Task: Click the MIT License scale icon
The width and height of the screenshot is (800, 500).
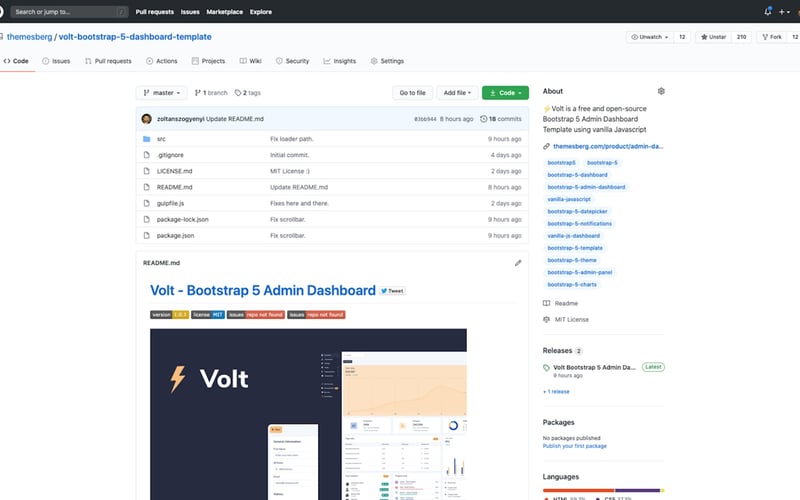Action: click(546, 319)
